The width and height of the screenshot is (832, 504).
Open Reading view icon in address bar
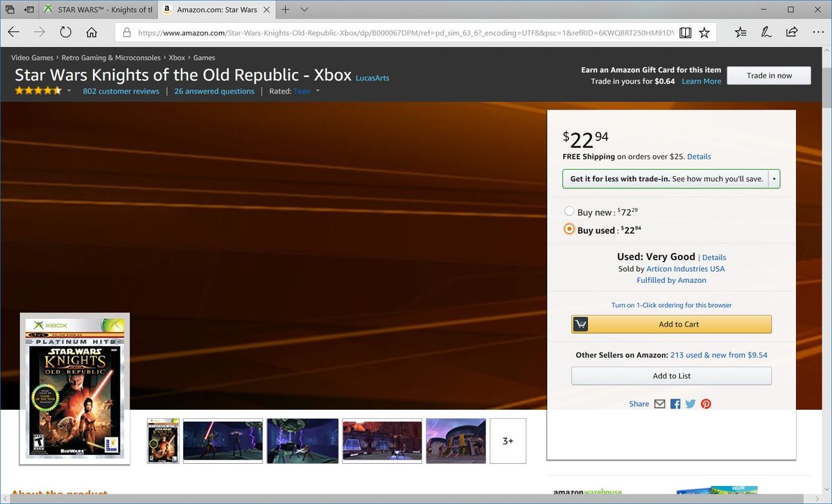[685, 33]
